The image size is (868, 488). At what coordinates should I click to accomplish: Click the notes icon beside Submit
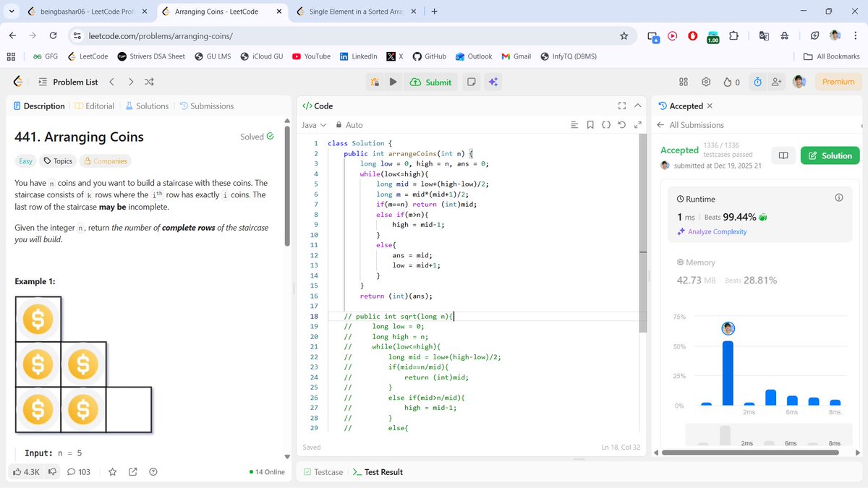(x=471, y=82)
